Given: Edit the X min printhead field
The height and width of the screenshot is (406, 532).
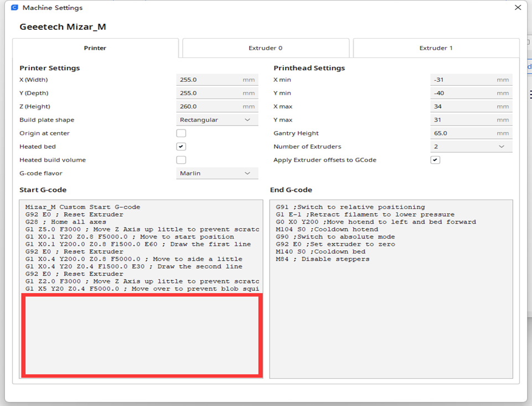Looking at the screenshot, I should click(471, 80).
